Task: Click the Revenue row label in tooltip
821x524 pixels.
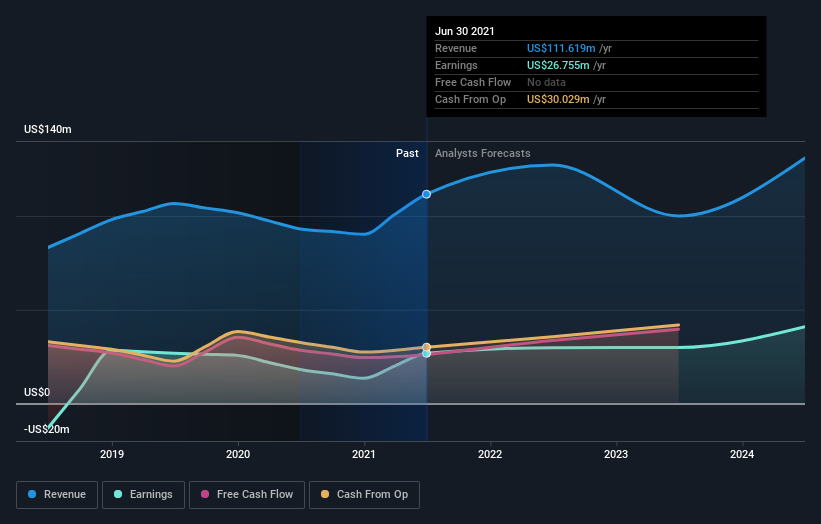Action: point(456,48)
